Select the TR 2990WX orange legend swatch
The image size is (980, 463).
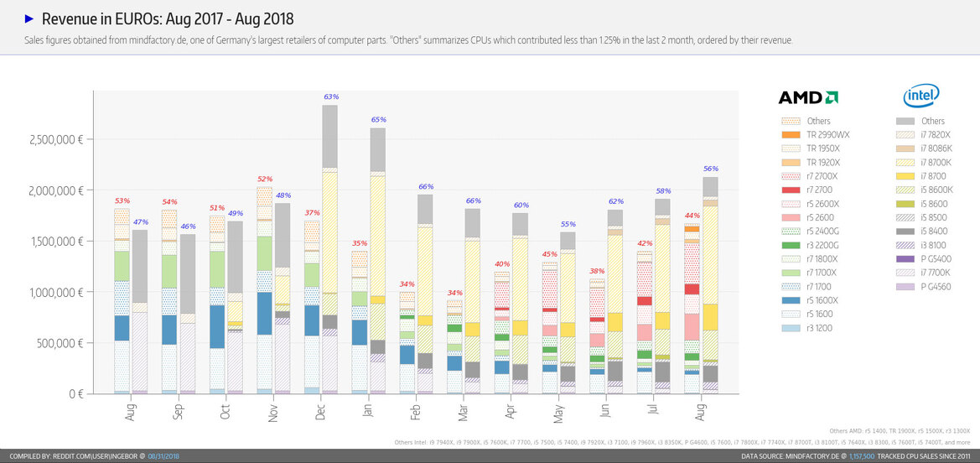tap(791, 134)
